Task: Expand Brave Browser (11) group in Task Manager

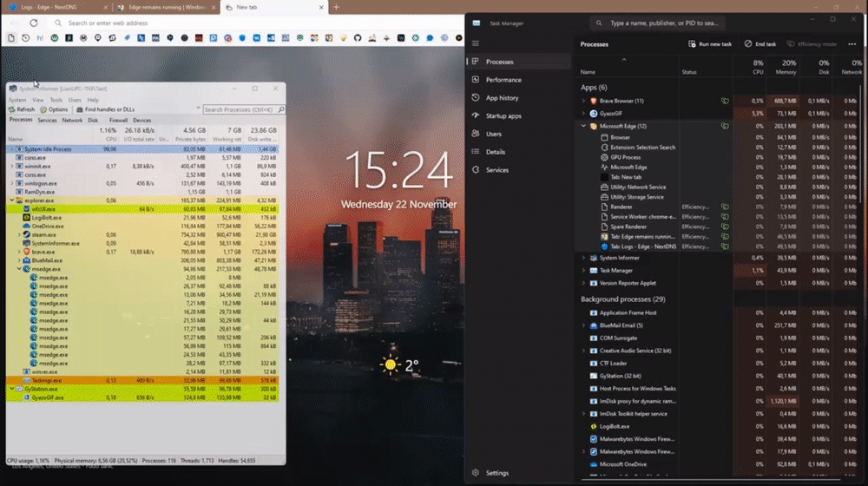Action: click(583, 101)
